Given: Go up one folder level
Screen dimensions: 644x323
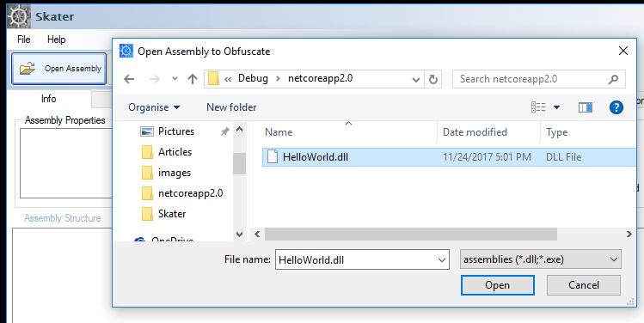Looking at the screenshot, I should pyautogui.click(x=193, y=79).
